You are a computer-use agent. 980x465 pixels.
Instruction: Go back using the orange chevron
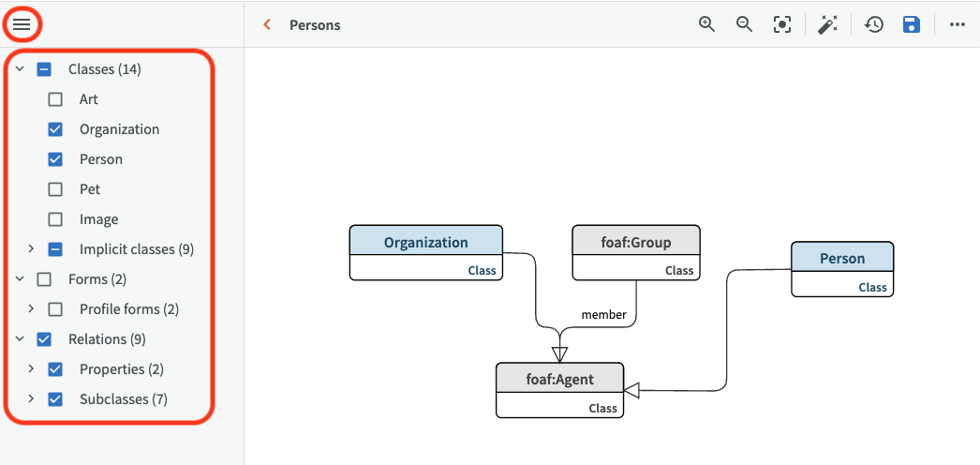tap(267, 25)
